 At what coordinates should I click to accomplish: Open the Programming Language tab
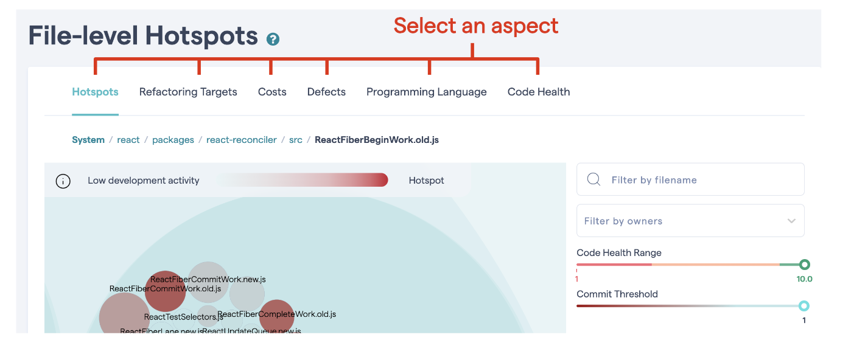pos(426,92)
